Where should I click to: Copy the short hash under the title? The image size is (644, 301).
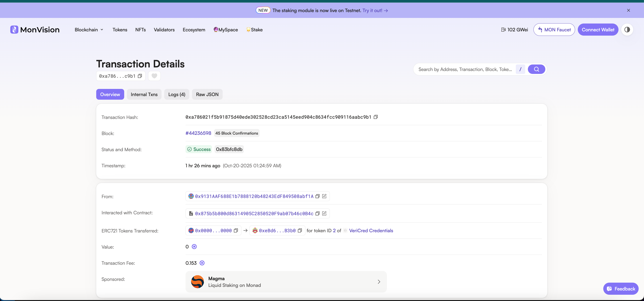[140, 76]
